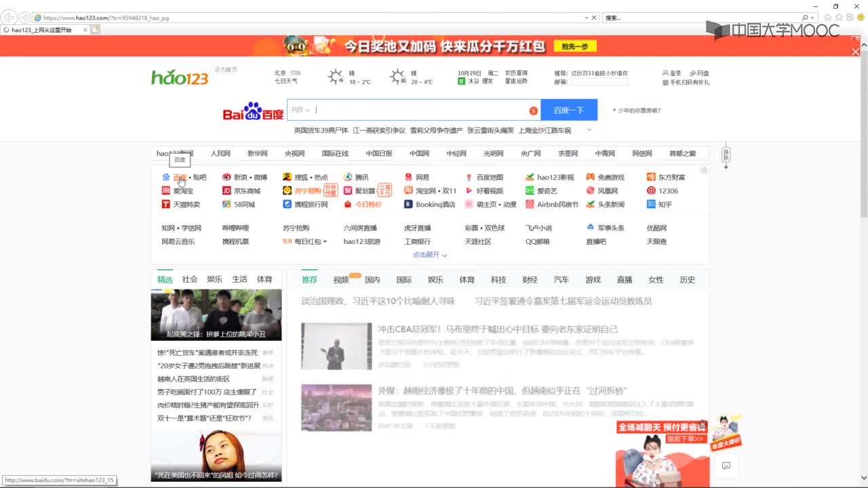Click the 免费游戏 icon
868x488 pixels.
(x=590, y=177)
